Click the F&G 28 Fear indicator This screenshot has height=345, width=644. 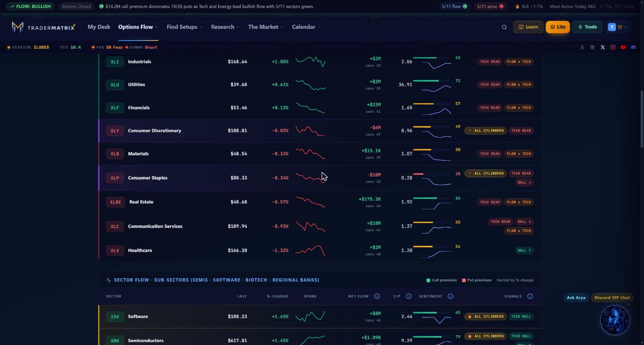[107, 47]
